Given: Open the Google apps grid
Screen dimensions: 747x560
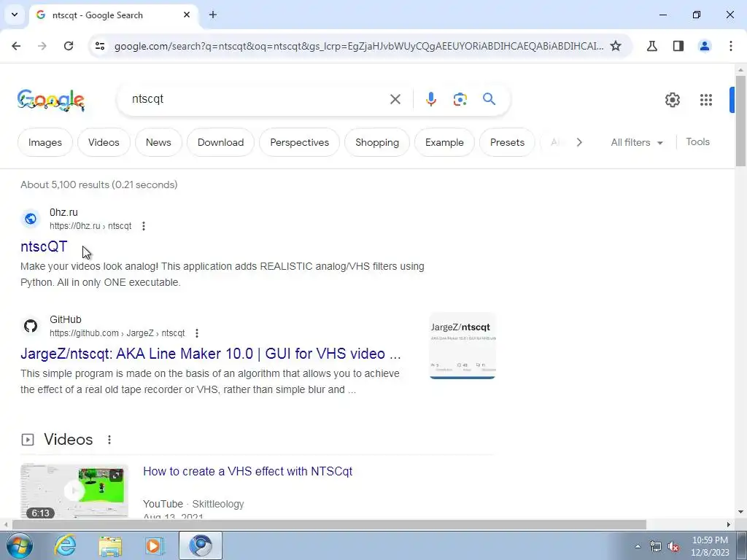Looking at the screenshot, I should tap(705, 99).
